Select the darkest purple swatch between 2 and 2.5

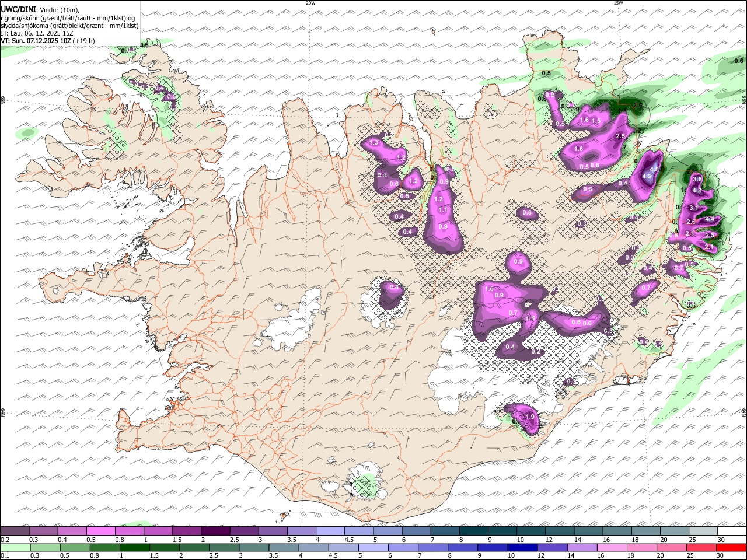[x=215, y=531]
